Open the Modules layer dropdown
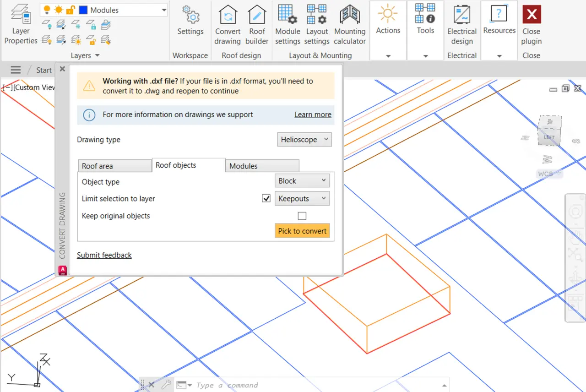Viewport: 586px width, 392px height. click(x=164, y=10)
